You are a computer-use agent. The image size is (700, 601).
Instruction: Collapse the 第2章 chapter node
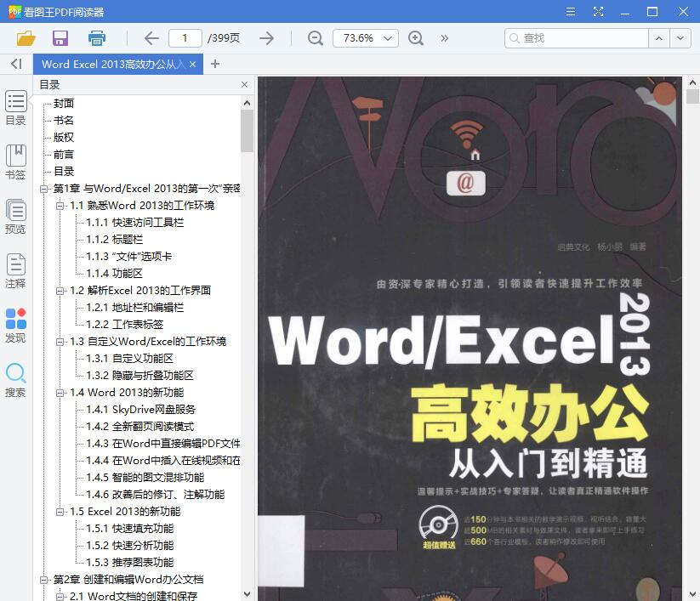pos(43,580)
